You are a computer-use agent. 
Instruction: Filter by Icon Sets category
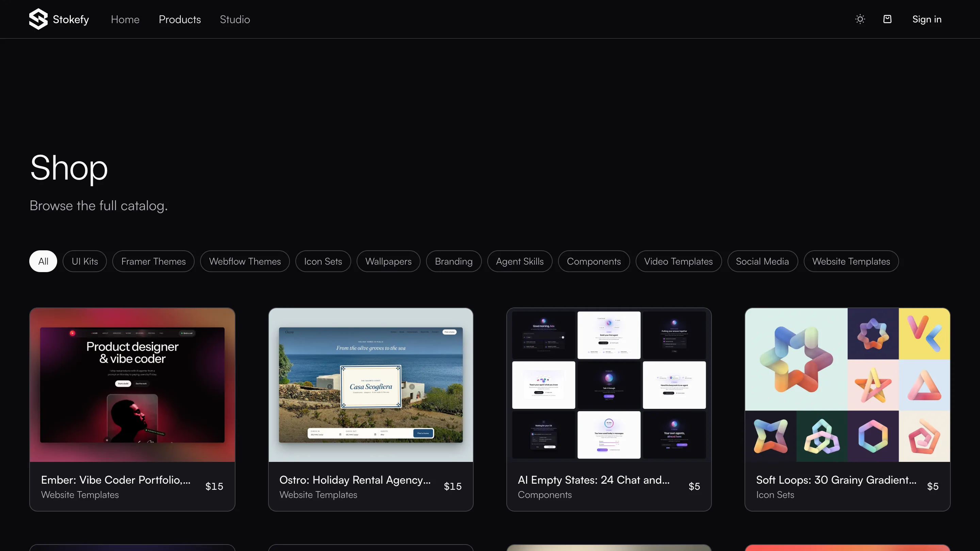pos(323,261)
